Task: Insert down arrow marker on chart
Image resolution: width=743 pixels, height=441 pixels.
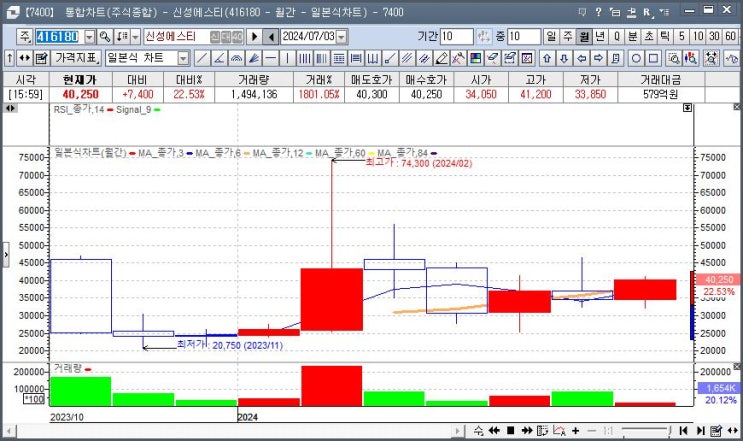Action: (x=564, y=58)
